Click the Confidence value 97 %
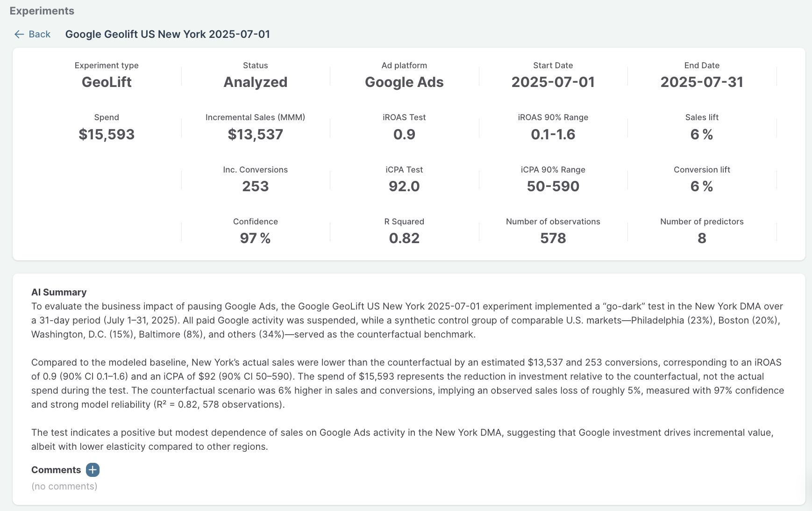 pos(255,238)
